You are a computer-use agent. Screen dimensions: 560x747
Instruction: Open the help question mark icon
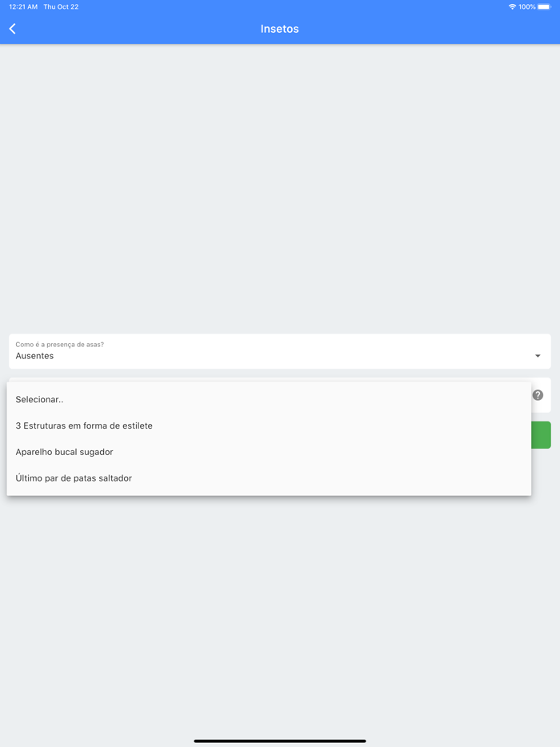coord(538,395)
